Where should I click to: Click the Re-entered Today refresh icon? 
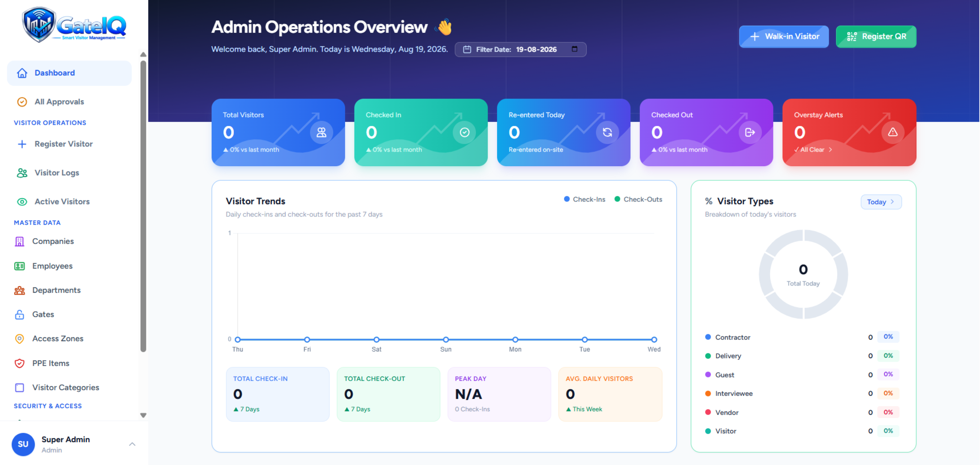point(607,132)
